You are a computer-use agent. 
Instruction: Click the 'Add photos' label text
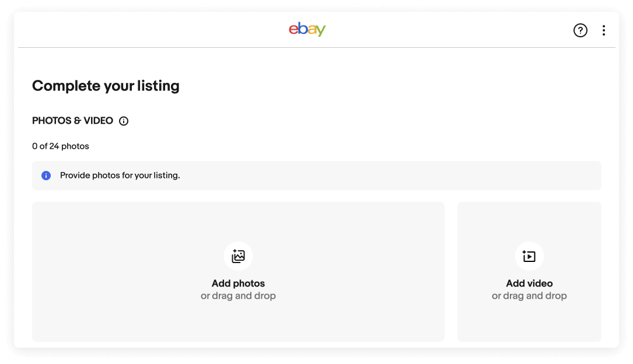tap(238, 283)
